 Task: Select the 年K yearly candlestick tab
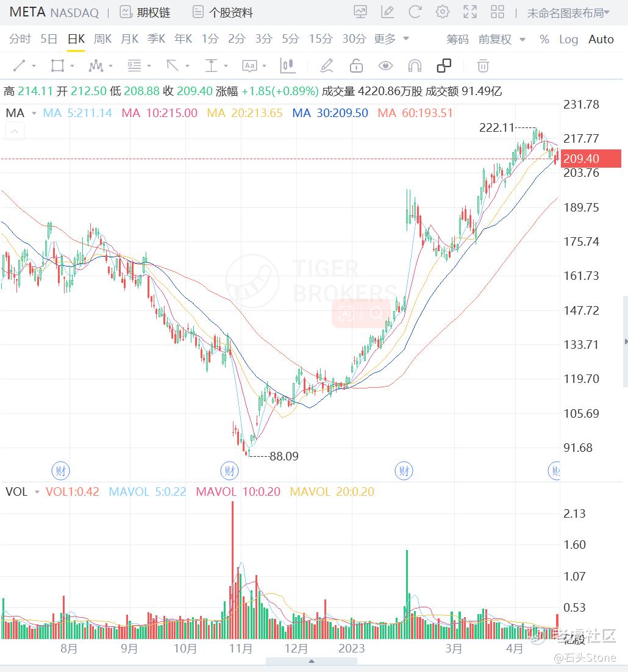[x=184, y=39]
